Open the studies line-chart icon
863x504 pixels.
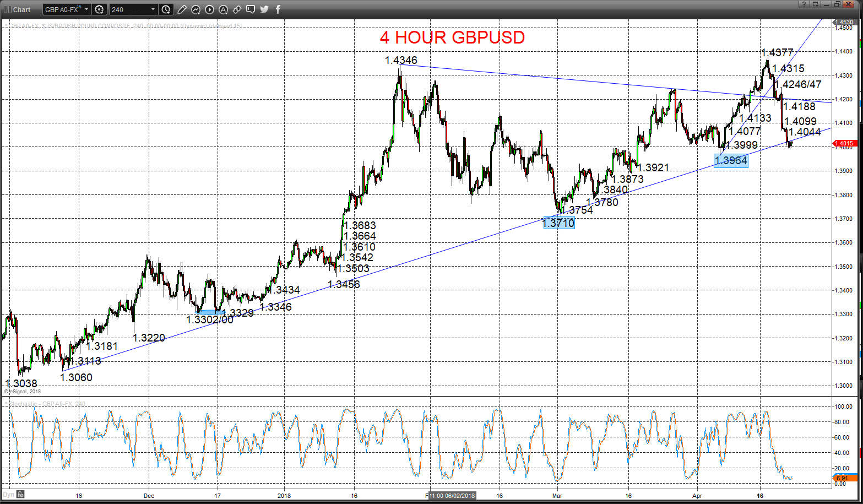tap(196, 9)
